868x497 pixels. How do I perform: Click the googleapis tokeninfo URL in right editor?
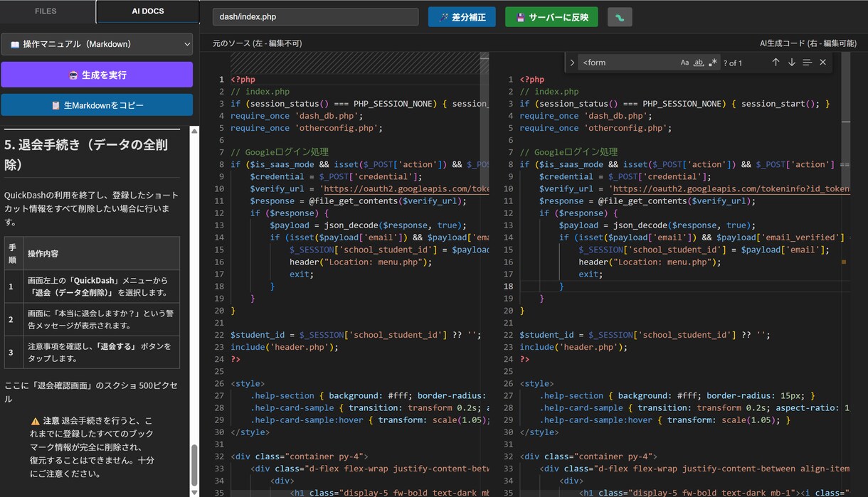click(x=731, y=189)
